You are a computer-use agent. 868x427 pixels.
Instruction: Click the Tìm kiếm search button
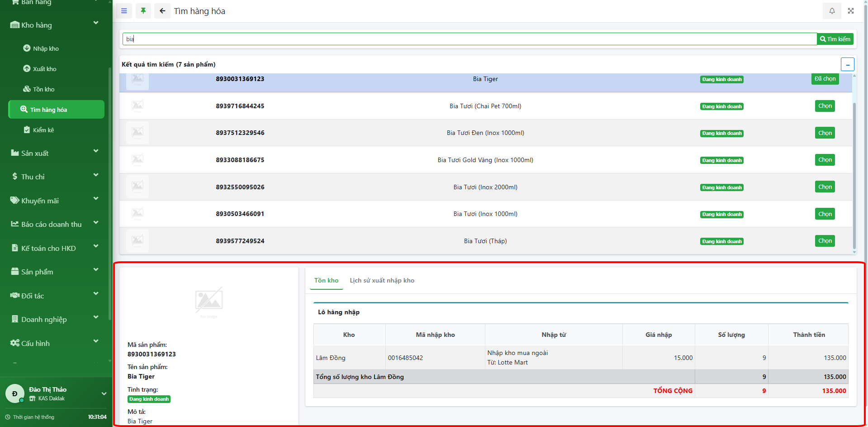(x=835, y=39)
